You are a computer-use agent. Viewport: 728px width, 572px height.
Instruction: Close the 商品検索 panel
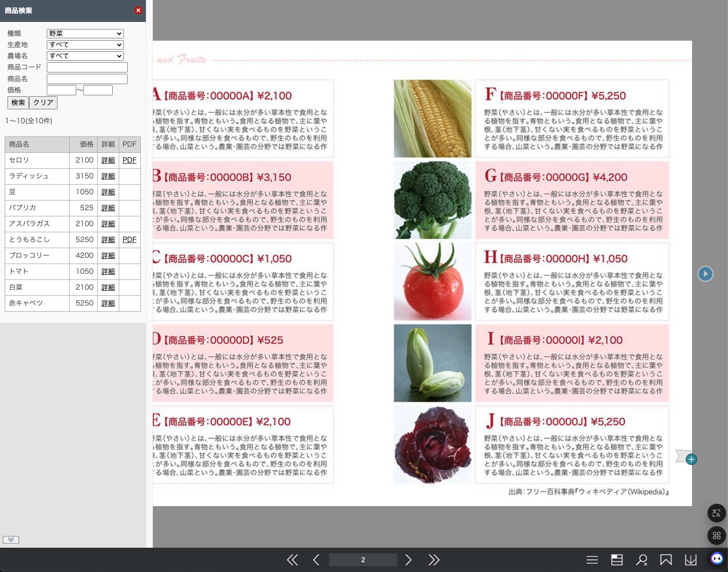[138, 10]
